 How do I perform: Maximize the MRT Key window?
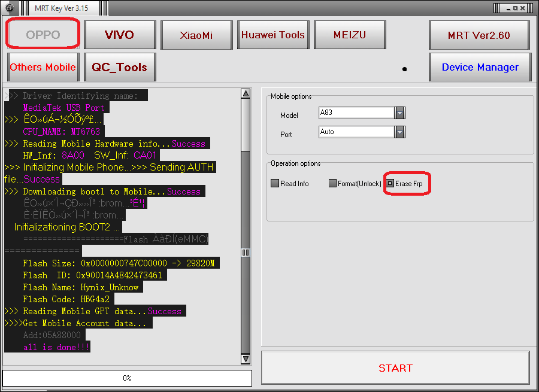(515, 8)
